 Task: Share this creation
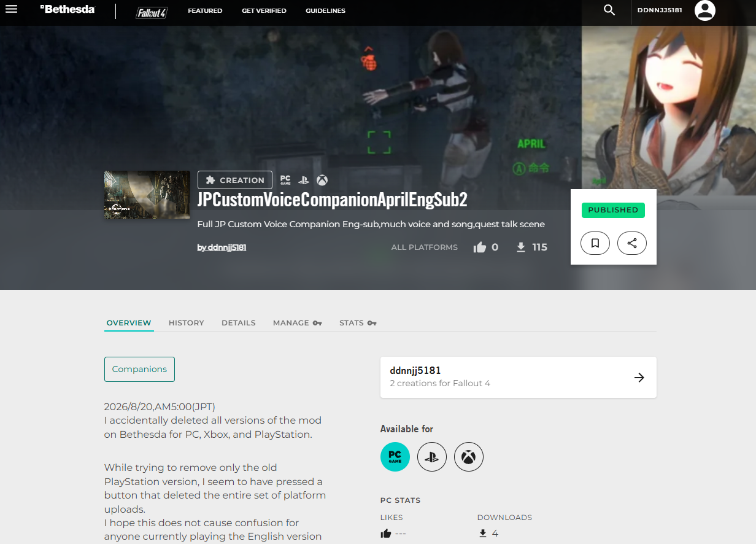pyautogui.click(x=632, y=243)
